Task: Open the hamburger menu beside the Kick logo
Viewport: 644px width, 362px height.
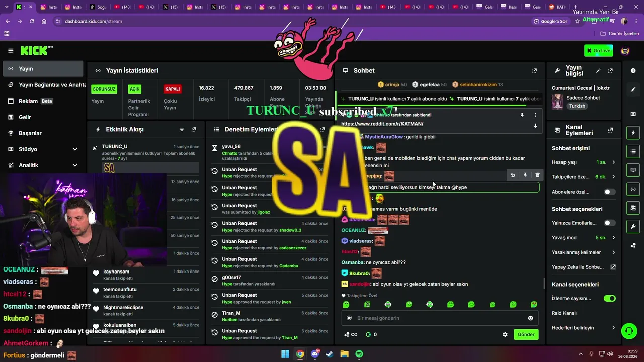Action: click(x=11, y=51)
